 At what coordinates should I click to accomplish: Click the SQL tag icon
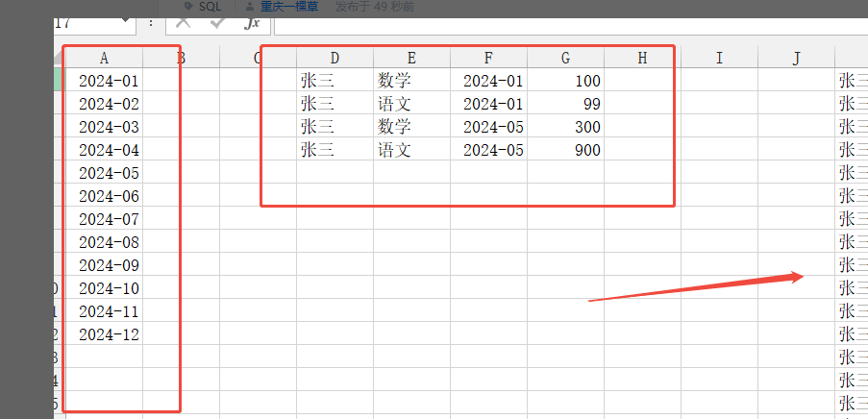(x=188, y=6)
